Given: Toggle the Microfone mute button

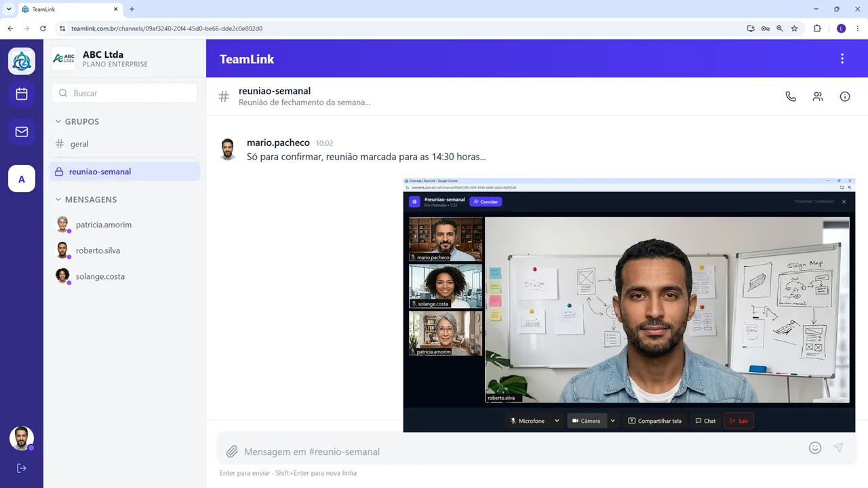Looking at the screenshot, I should pos(528,421).
